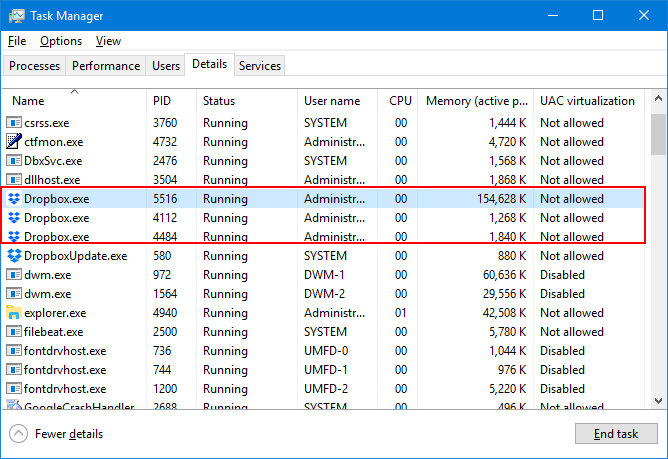The height and width of the screenshot is (459, 668).
Task: Switch to the Users tab
Action: tap(166, 66)
